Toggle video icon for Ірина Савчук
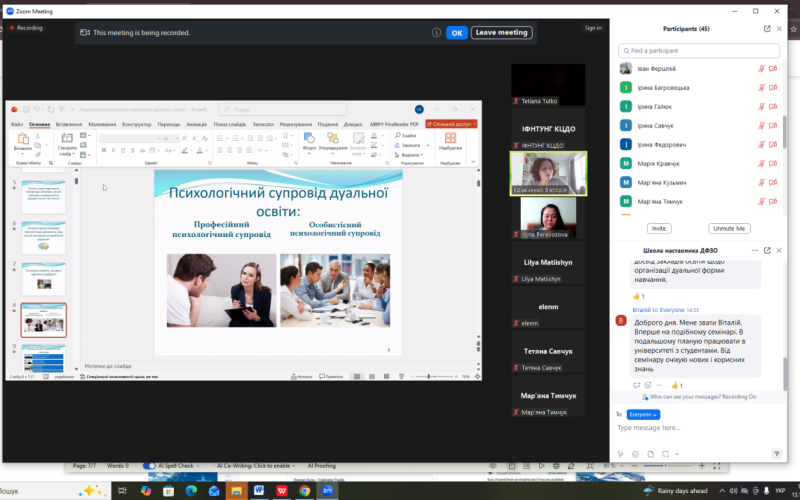800x500 pixels. [x=773, y=126]
